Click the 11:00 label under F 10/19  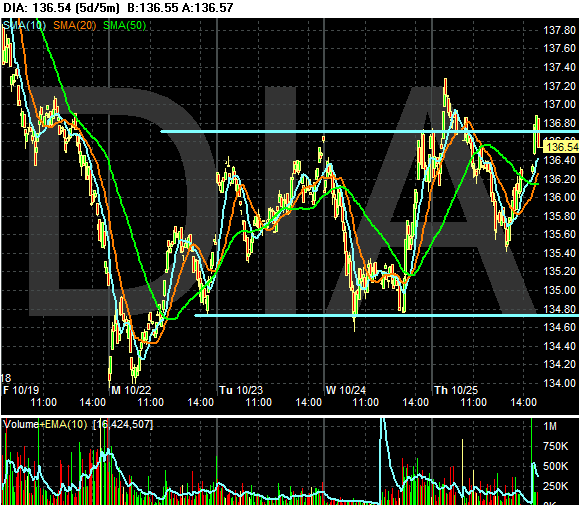pyautogui.click(x=44, y=402)
